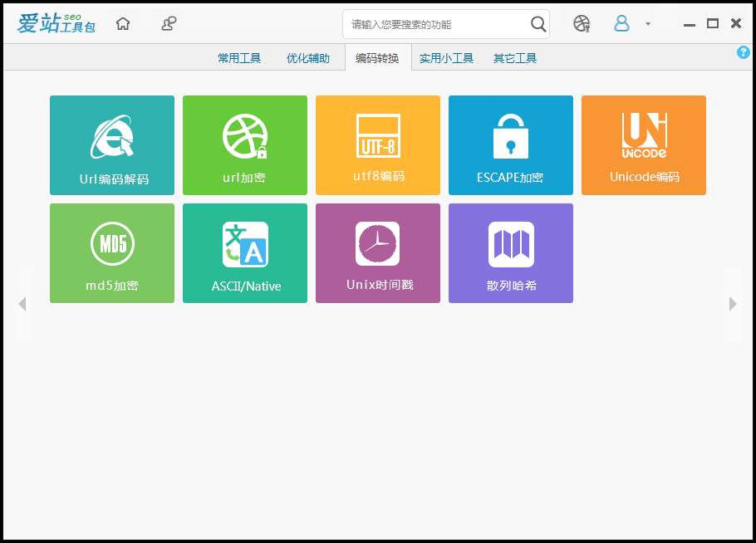
Task: Click the blue user account icon
Action: click(621, 23)
